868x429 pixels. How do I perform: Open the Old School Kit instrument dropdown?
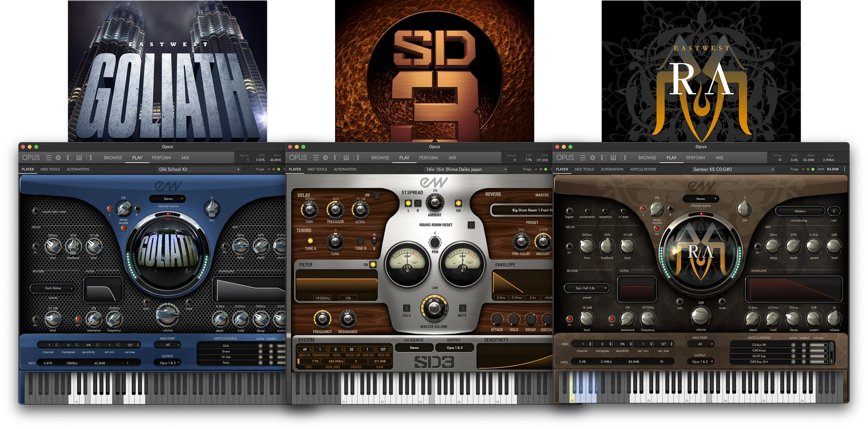(x=198, y=169)
